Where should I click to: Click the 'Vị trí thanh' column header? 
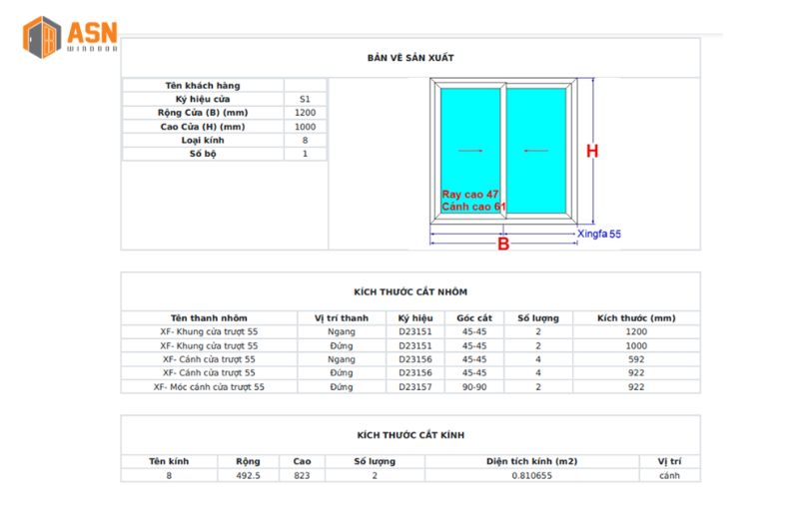tap(342, 318)
